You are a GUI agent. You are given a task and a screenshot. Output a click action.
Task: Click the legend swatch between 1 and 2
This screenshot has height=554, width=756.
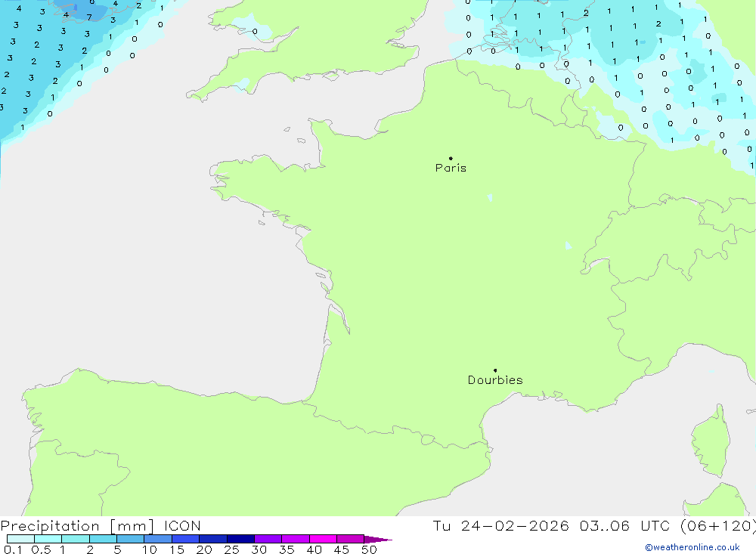(76, 539)
